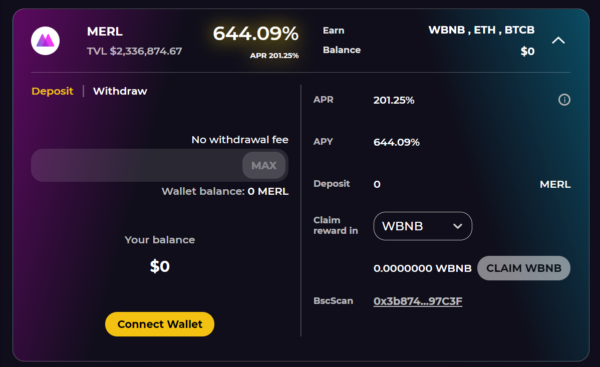Click the Wallet balance 0 MERL text
This screenshot has width=600, height=367.
click(225, 191)
